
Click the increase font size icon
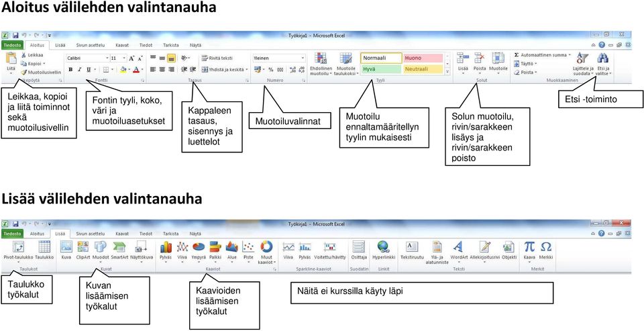(x=131, y=58)
